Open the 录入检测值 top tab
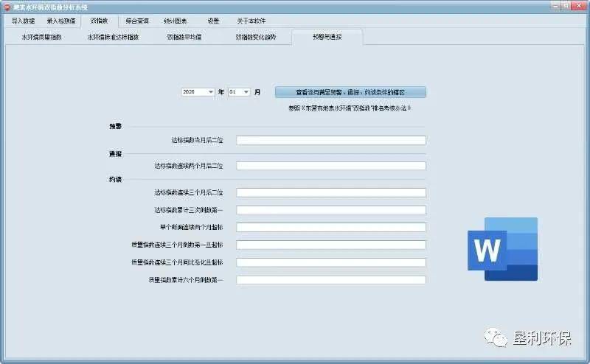 (61, 21)
